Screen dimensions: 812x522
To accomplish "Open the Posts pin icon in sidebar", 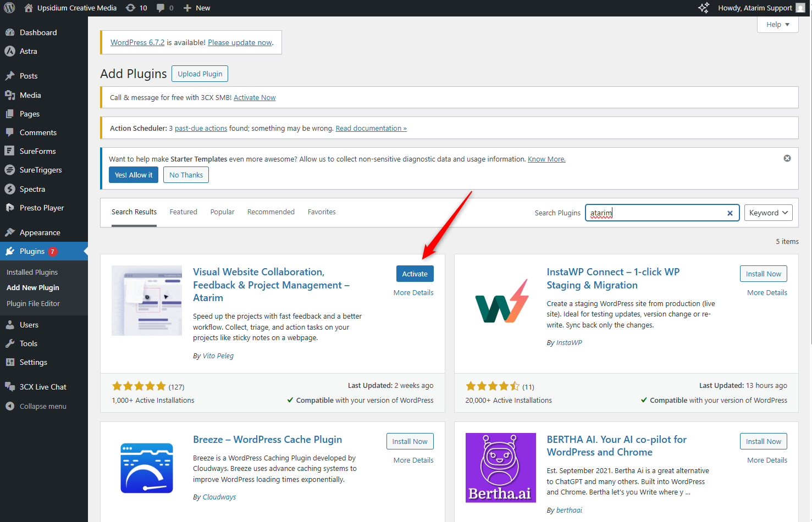I will click(x=10, y=76).
